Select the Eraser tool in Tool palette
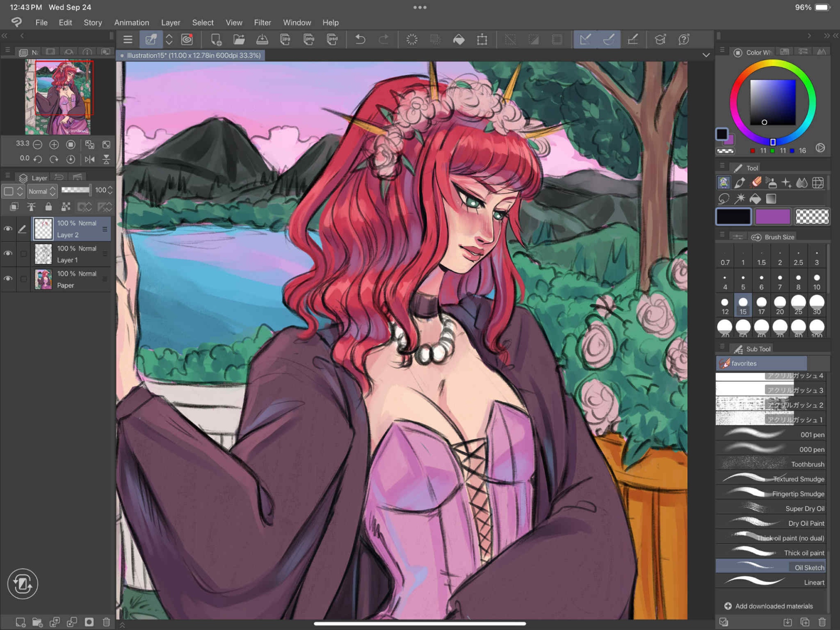The width and height of the screenshot is (840, 630). click(x=756, y=183)
